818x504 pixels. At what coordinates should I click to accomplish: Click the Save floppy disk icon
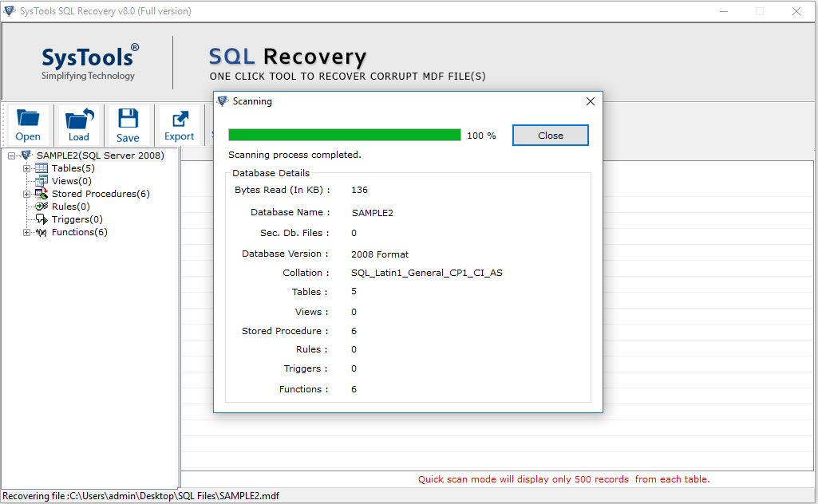[x=128, y=118]
